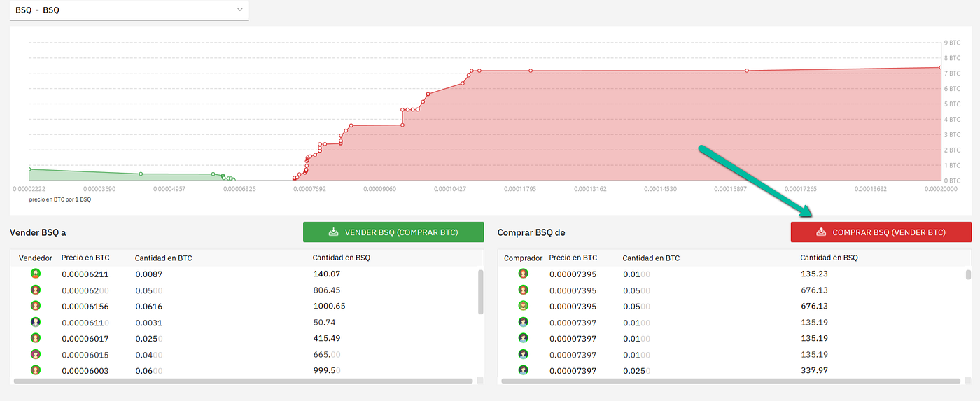Click the BSQ amount 337.97
This screenshot has height=401, width=980.
(x=814, y=370)
